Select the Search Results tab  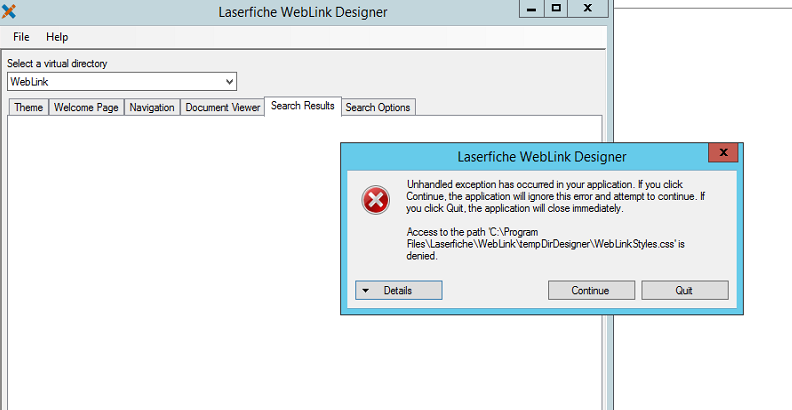(x=303, y=106)
